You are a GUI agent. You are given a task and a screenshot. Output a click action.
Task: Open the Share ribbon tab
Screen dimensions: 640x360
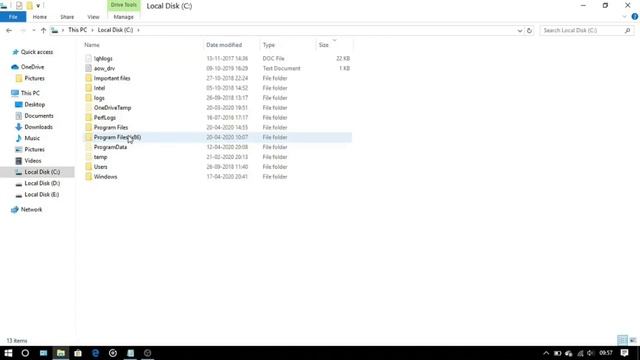pyautogui.click(x=67, y=17)
